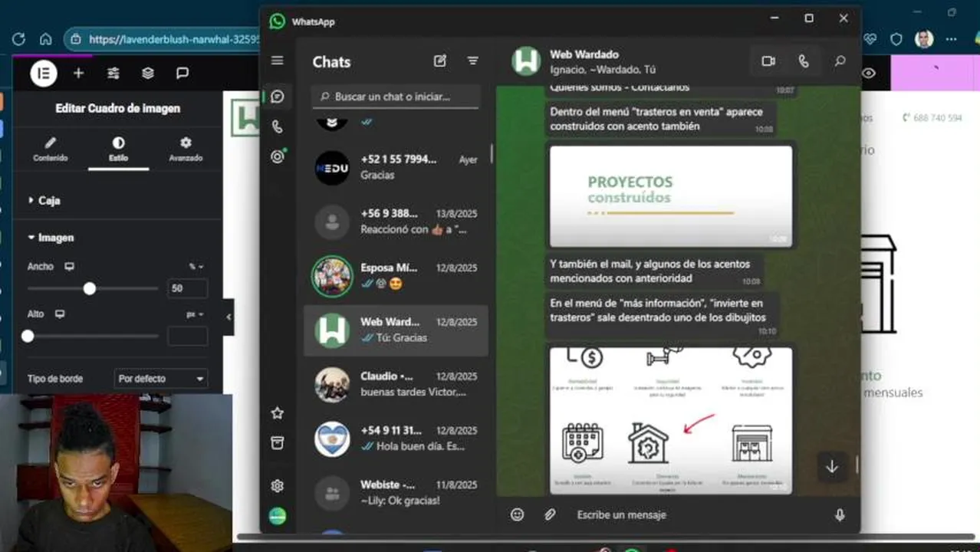Toggle Elementor preview eye icon
The height and width of the screenshot is (552, 980).
(x=869, y=73)
